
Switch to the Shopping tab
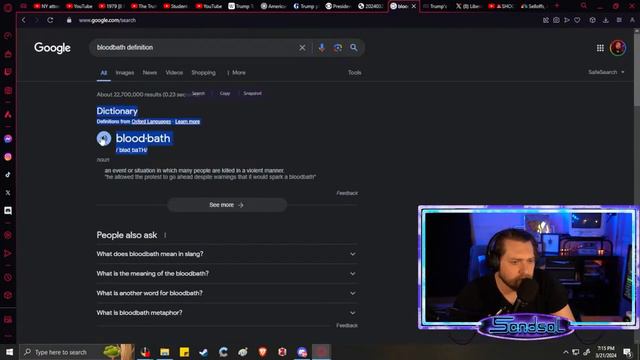tap(203, 73)
